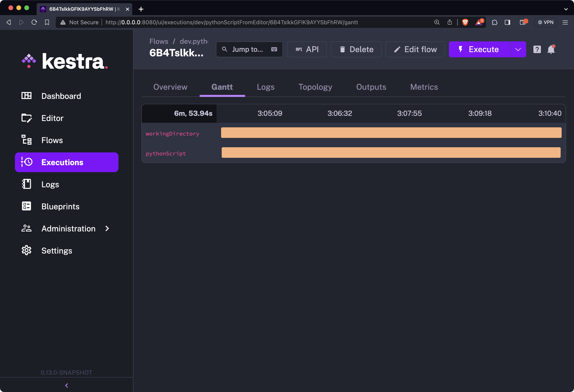574x392 pixels.
Task: Click the Blueprints icon in sidebar
Action: tap(26, 206)
